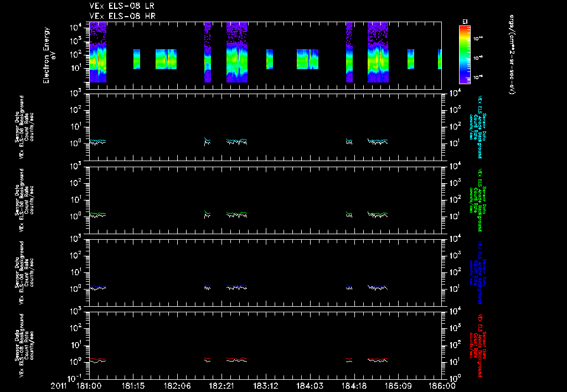Click the 'VEx ELS-08 LR' title text

click(x=122, y=6)
